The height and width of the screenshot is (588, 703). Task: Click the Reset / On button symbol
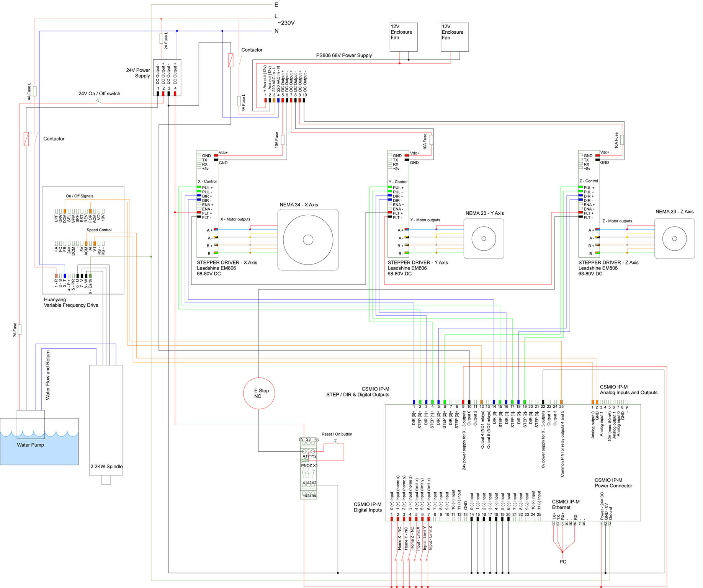click(336, 441)
